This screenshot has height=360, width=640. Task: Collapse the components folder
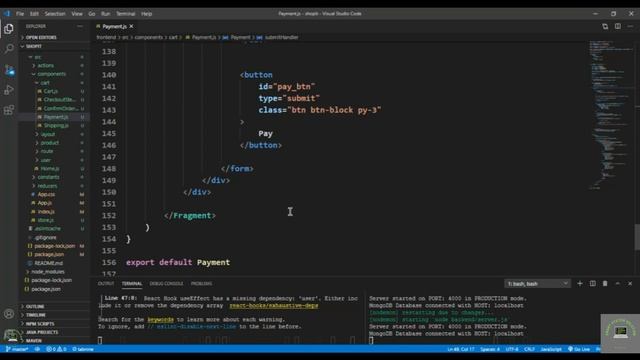(51, 74)
